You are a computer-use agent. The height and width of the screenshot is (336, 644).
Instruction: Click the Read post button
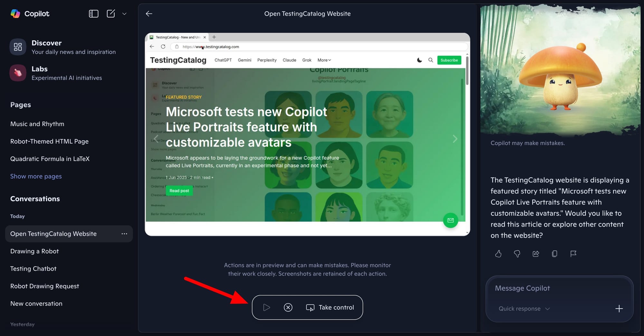179,191
